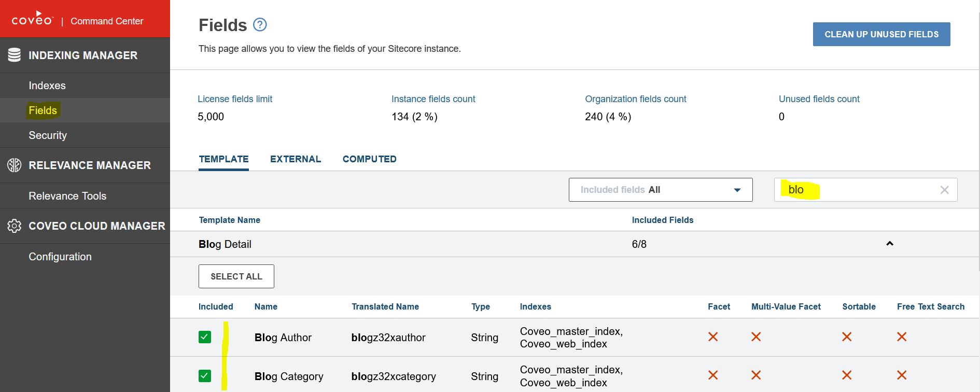Click Facet X icon for Blog Author
Image resolution: width=980 pixels, height=392 pixels.
(x=713, y=337)
